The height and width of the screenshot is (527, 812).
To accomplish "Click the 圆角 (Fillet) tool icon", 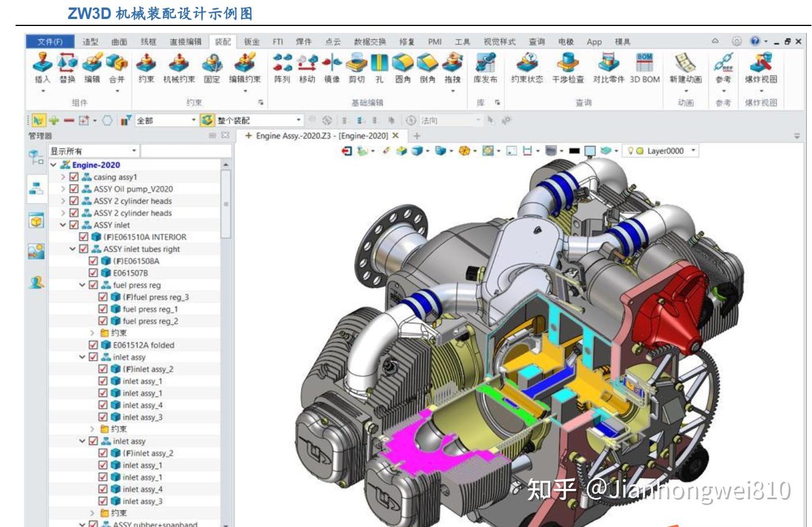I will point(403,63).
